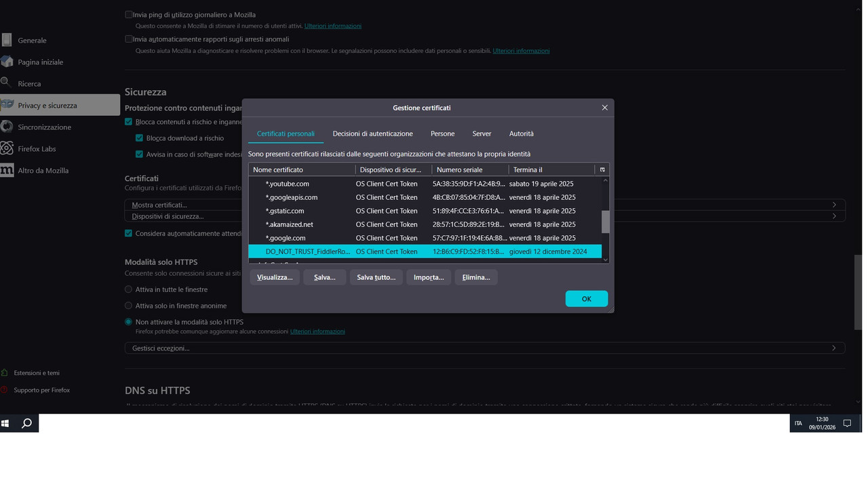The height and width of the screenshot is (488, 868).
Task: Open Supporto per Firefox help icon
Action: click(x=5, y=390)
